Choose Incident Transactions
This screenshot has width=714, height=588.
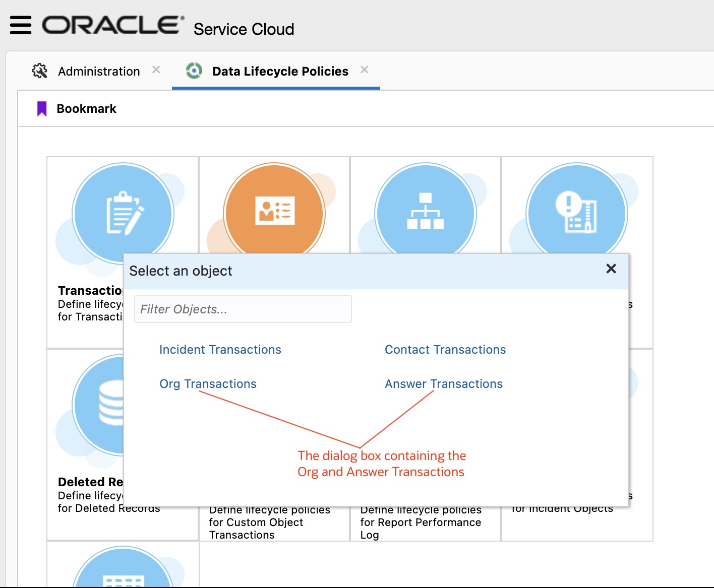pos(220,350)
